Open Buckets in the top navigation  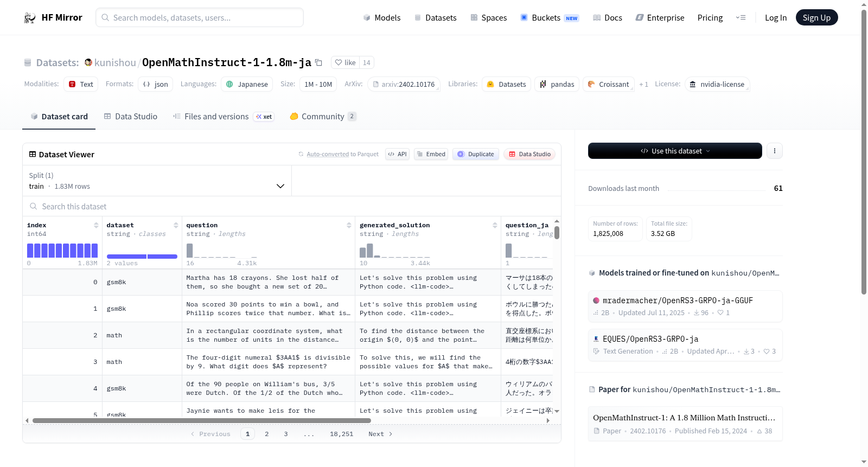pos(550,18)
